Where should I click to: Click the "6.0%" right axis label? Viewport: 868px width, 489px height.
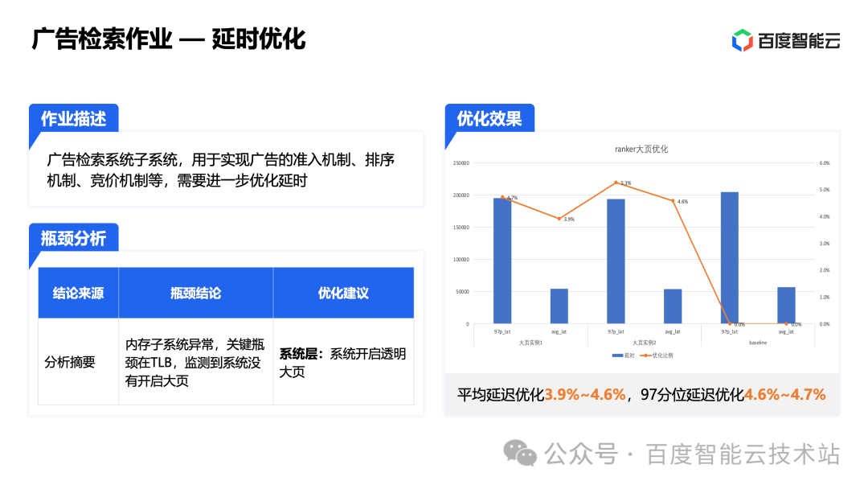[825, 162]
